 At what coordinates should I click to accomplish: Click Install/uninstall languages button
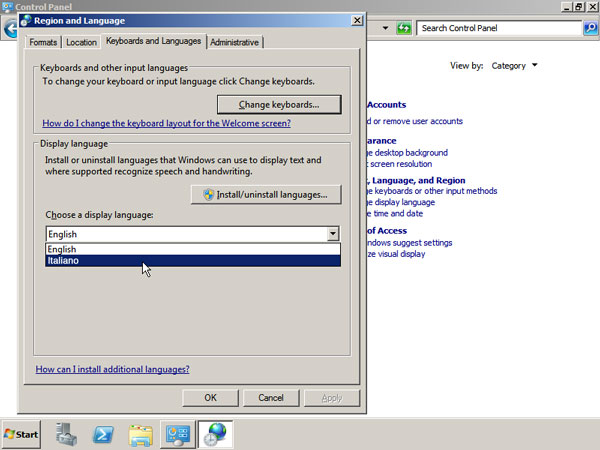point(266,195)
